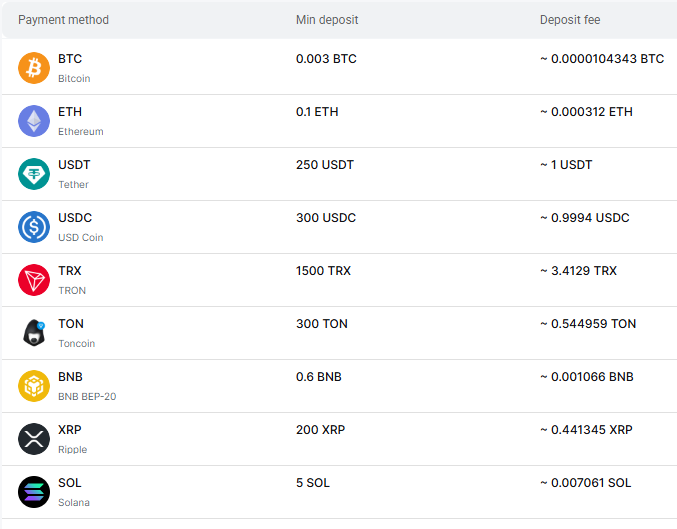
Task: Click the 5 SOL minimum deposit value
Action: 313,483
